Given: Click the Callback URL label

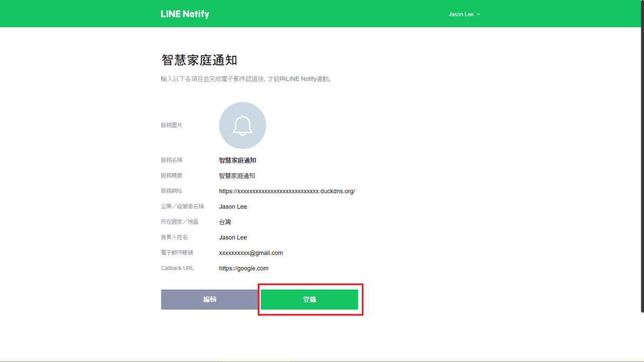Looking at the screenshot, I should 177,268.
